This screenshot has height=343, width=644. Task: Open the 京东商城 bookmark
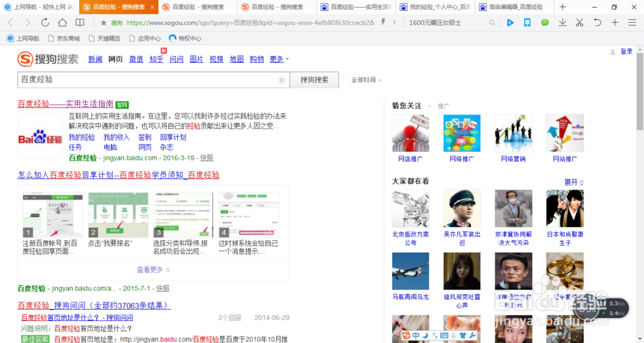(64, 38)
